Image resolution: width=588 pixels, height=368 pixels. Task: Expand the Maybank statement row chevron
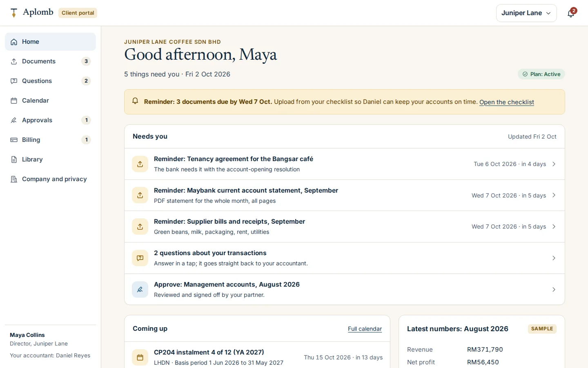click(x=554, y=195)
